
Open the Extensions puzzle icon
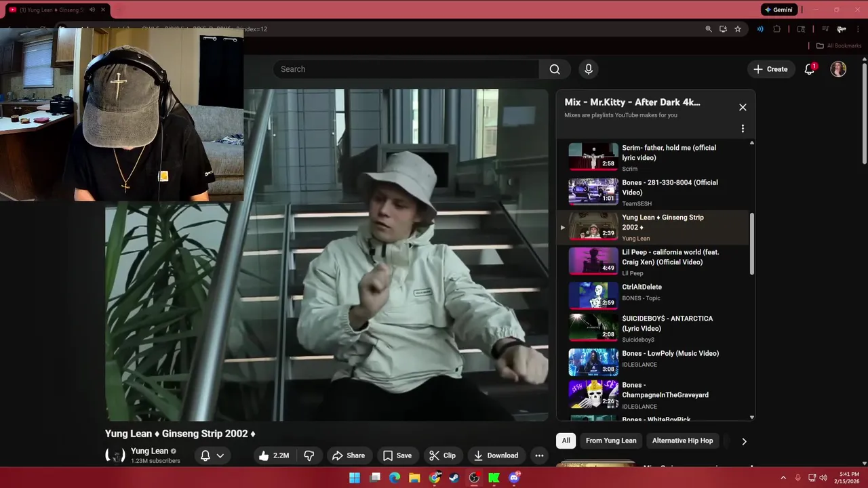point(777,29)
